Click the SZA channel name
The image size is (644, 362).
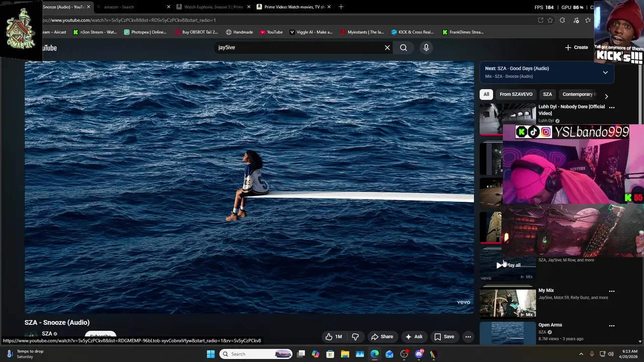point(47,334)
